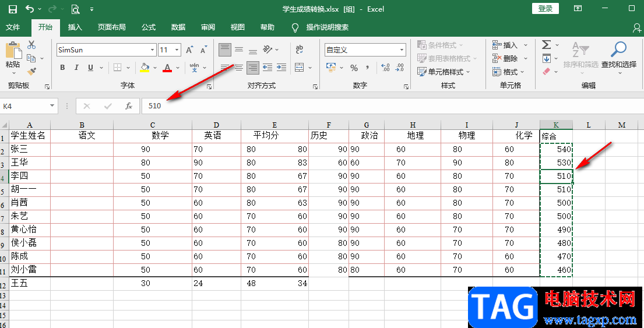
Task: Toggle Italic formatting
Action: (76, 68)
